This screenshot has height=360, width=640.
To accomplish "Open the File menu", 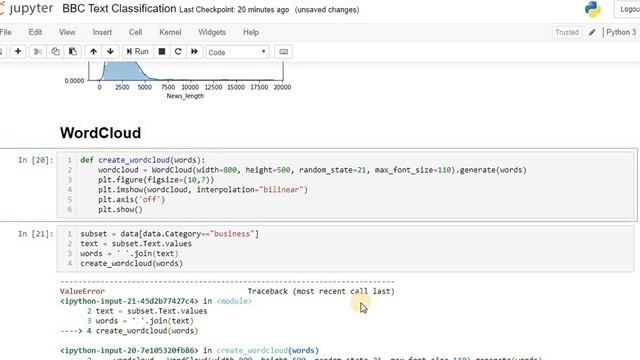I will [5, 32].
